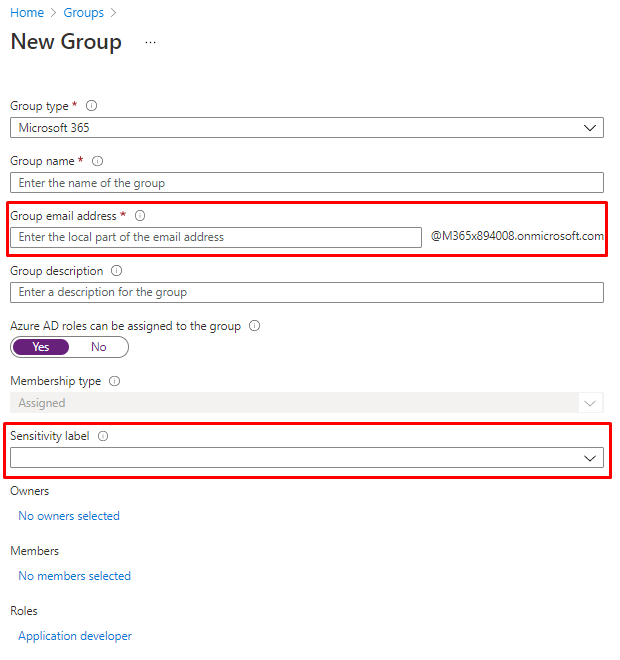Image resolution: width=620 pixels, height=660 pixels.
Task: Click the No owners selected link
Action: point(69,516)
